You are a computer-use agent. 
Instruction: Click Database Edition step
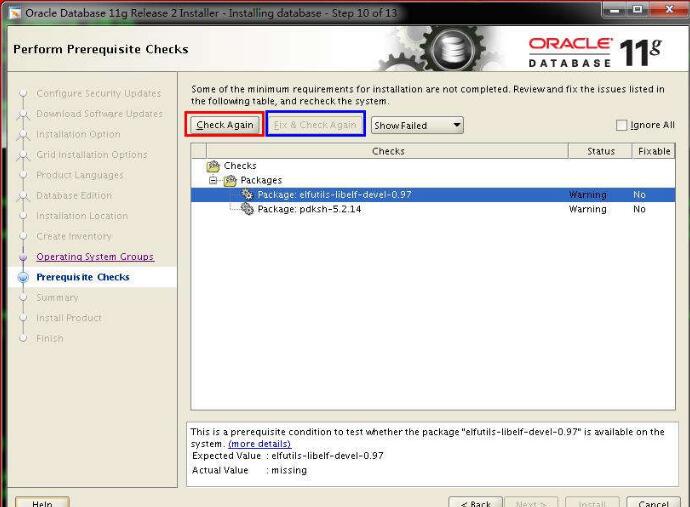coord(74,195)
